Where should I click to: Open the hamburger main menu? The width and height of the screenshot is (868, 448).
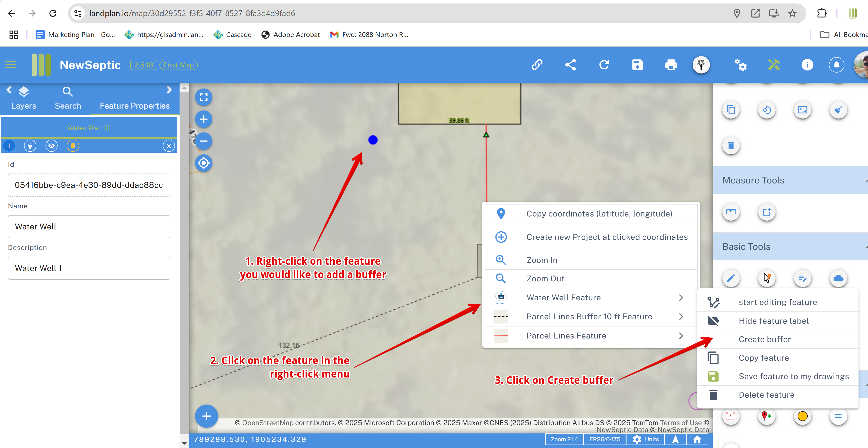tap(11, 65)
